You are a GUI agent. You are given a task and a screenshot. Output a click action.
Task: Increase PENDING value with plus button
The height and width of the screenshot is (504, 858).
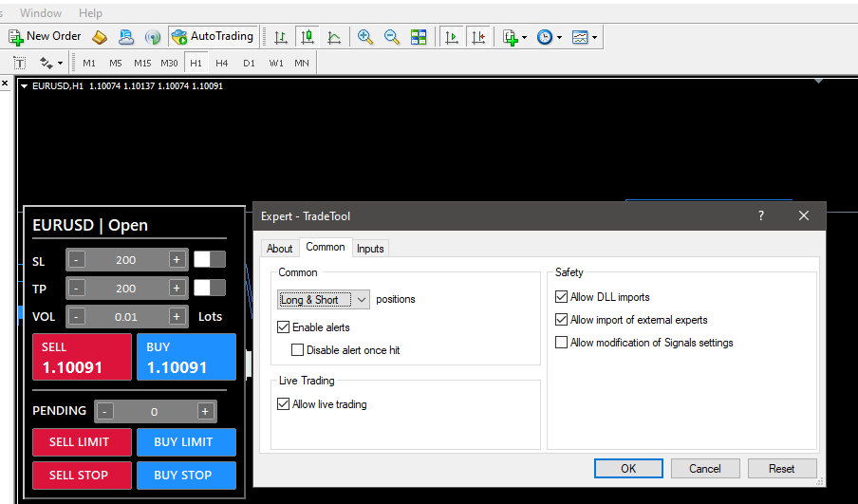[205, 412]
